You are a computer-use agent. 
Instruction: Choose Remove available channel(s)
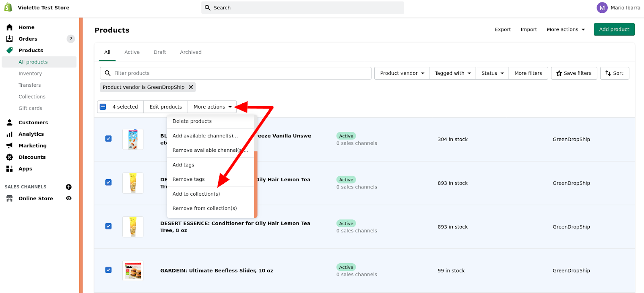pos(210,150)
